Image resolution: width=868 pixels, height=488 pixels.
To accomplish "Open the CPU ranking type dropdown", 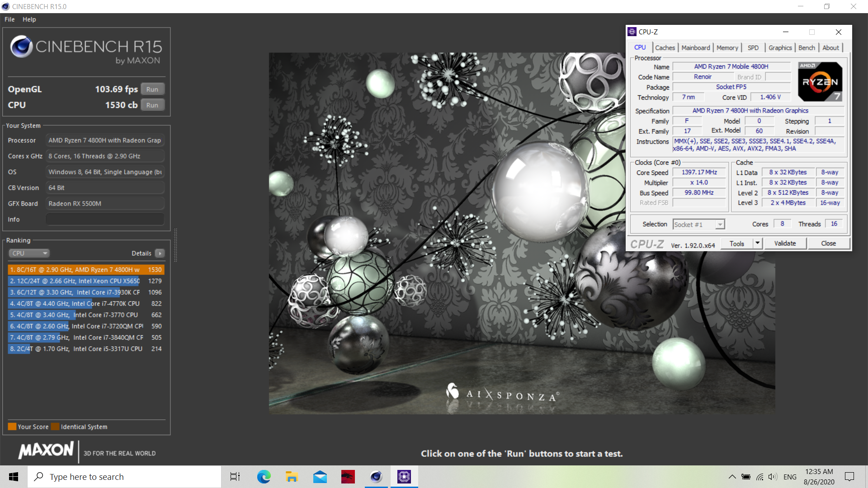I will [29, 253].
